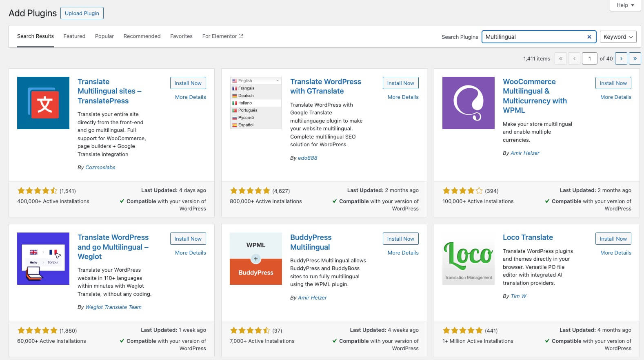Open the BuddyPress Multilingual plugin icon
Screen dimensions: 644x360
(256, 259)
